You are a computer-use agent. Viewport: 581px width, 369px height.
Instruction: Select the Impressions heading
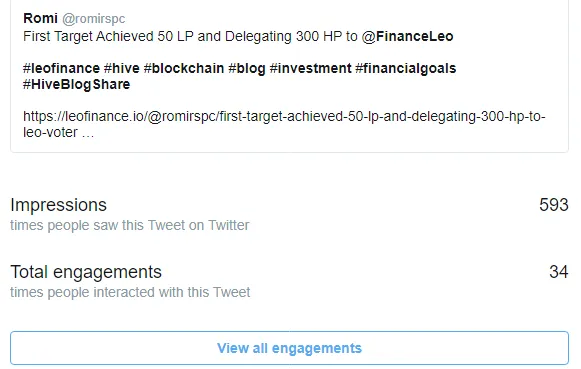coord(59,205)
